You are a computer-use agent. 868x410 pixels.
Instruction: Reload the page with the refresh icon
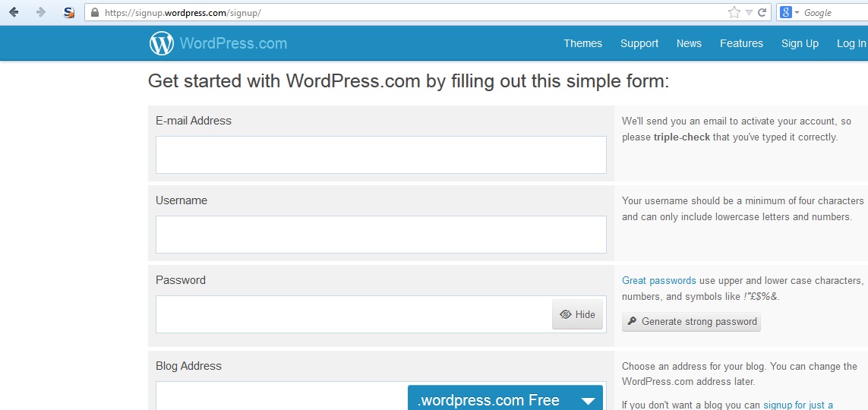coord(762,12)
